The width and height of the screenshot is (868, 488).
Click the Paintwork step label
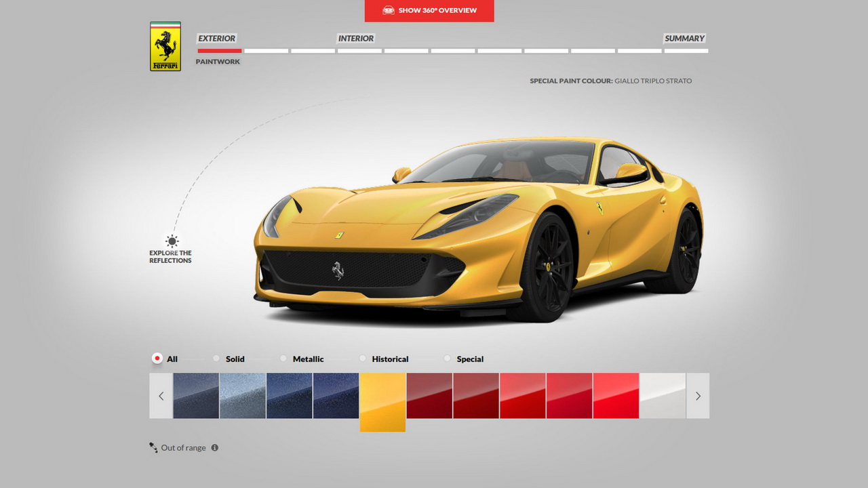tap(218, 62)
